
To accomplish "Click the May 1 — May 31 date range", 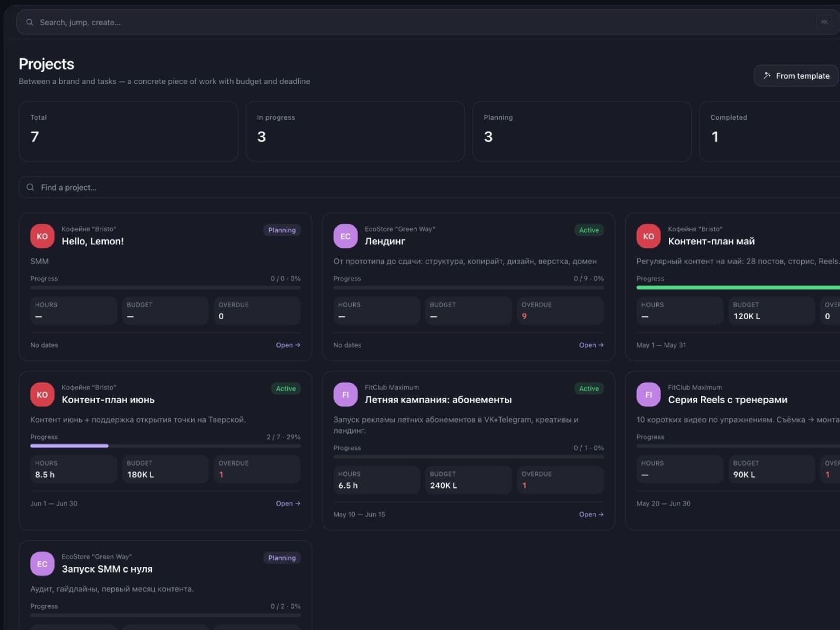I will tap(661, 345).
